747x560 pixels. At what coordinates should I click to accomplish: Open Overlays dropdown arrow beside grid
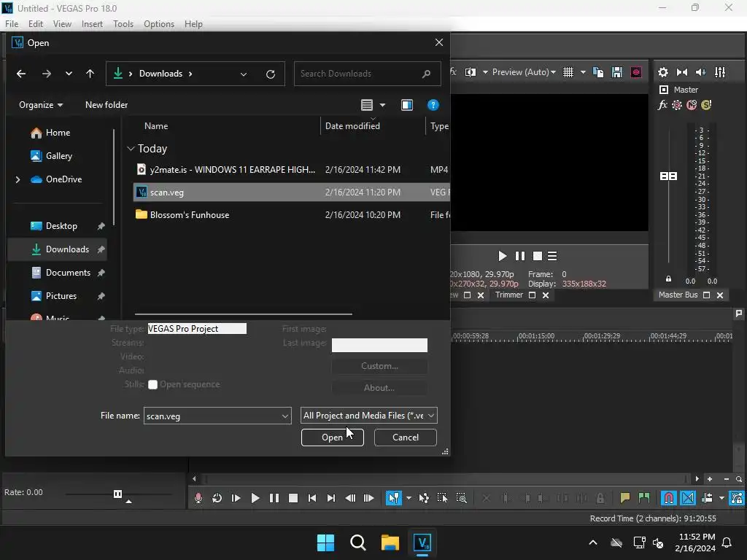coord(583,72)
